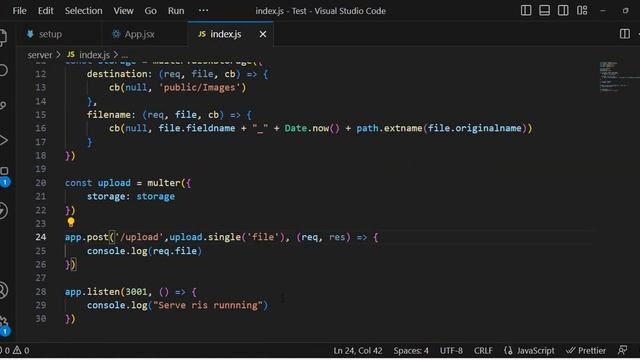Open the View menu
Image resolution: width=640 pixels, height=360 pixels.
(x=123, y=11)
